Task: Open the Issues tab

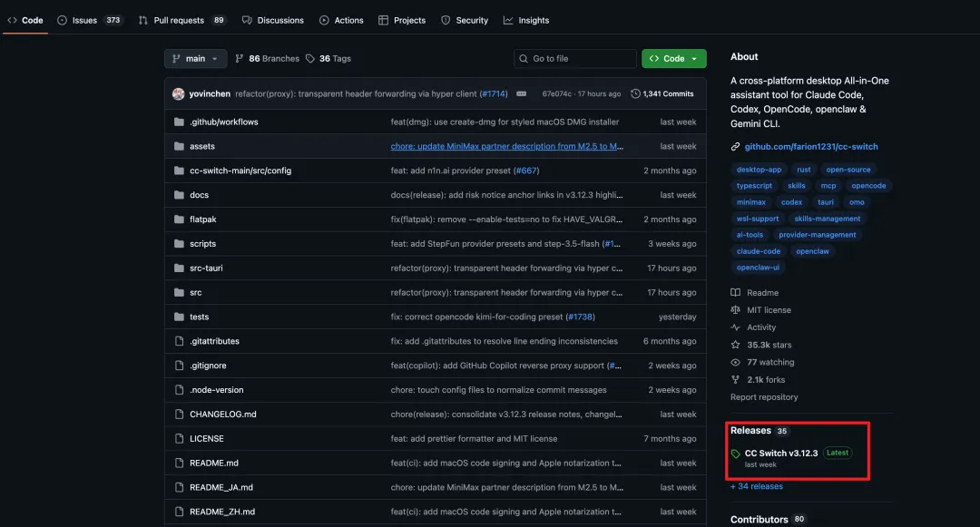Action: point(89,20)
